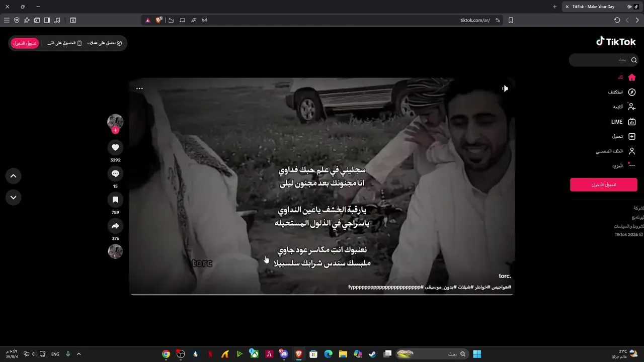This screenshot has width=644, height=362.
Task: Reload the page
Action: tap(617, 20)
